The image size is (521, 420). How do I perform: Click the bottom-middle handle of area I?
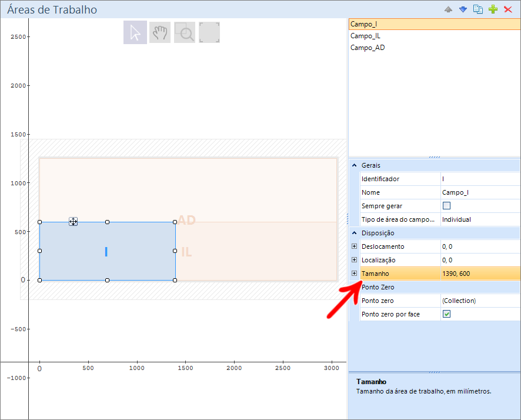coord(108,281)
